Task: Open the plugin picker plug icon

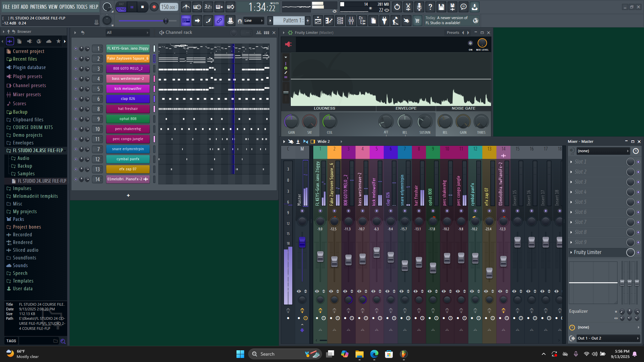Action: point(384,21)
